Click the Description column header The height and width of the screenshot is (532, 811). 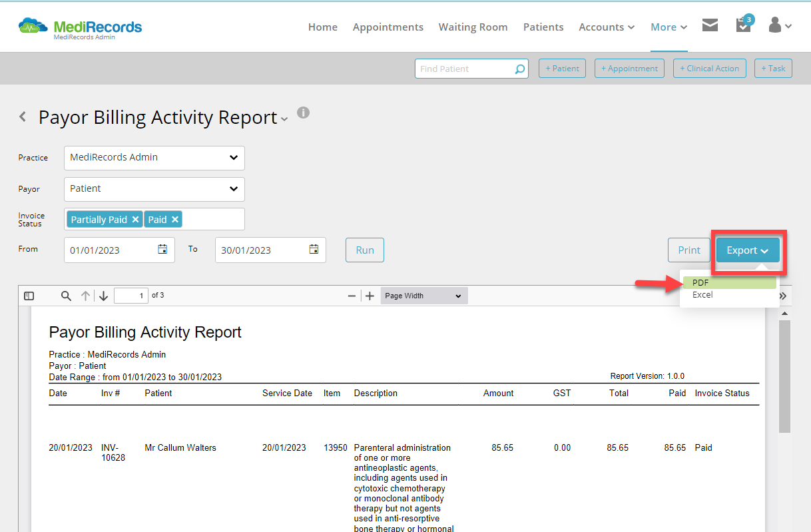tap(376, 394)
